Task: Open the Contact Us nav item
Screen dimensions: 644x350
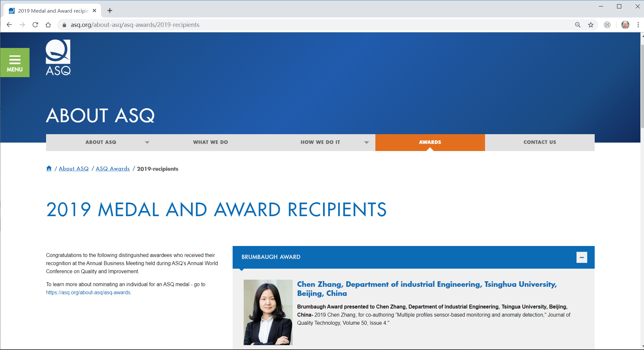Action: pyautogui.click(x=540, y=142)
